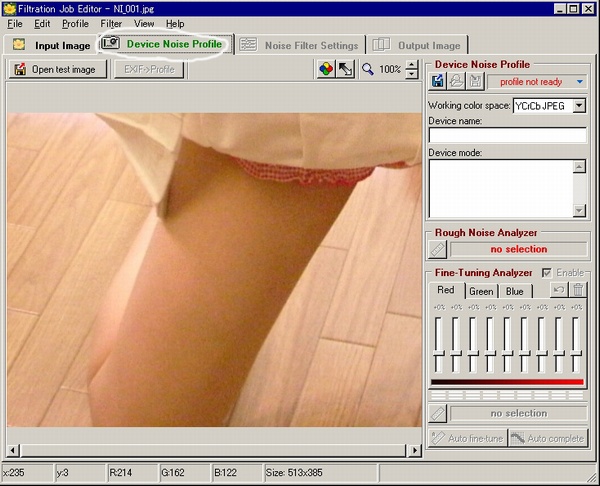Open the Filter menu
This screenshot has height=486, width=600.
(111, 24)
